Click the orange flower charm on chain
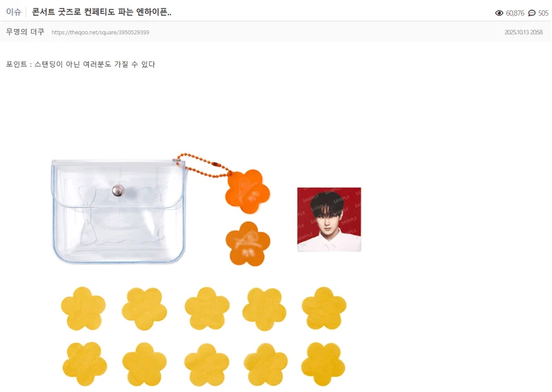This screenshot has width=552, height=392. tap(247, 191)
